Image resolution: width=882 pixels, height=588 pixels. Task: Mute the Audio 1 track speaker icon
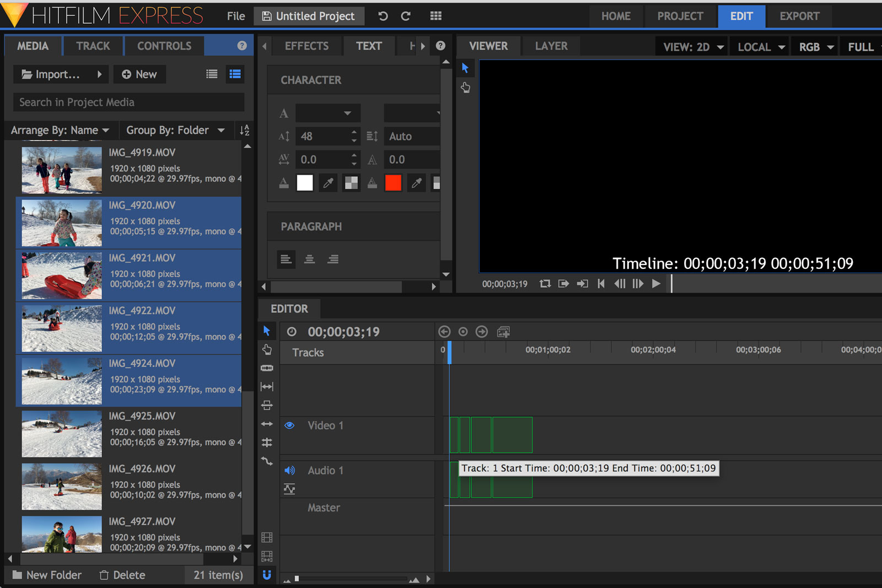coord(289,470)
